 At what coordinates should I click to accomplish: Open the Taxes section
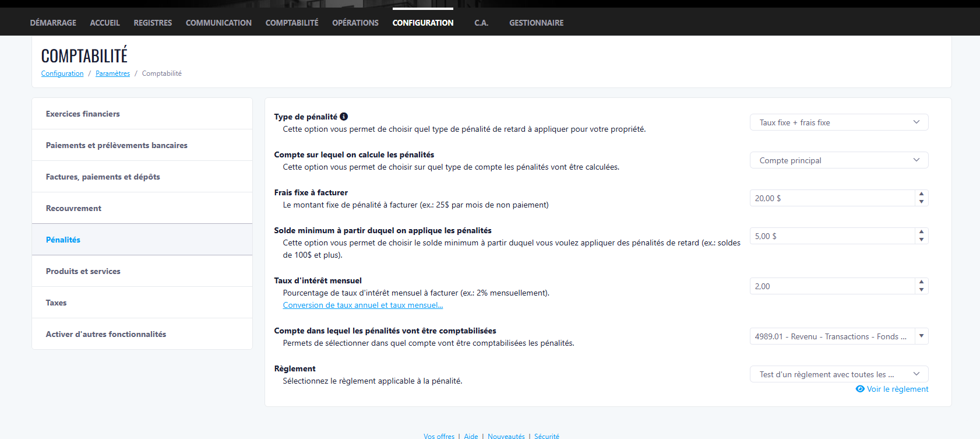tap(142, 303)
